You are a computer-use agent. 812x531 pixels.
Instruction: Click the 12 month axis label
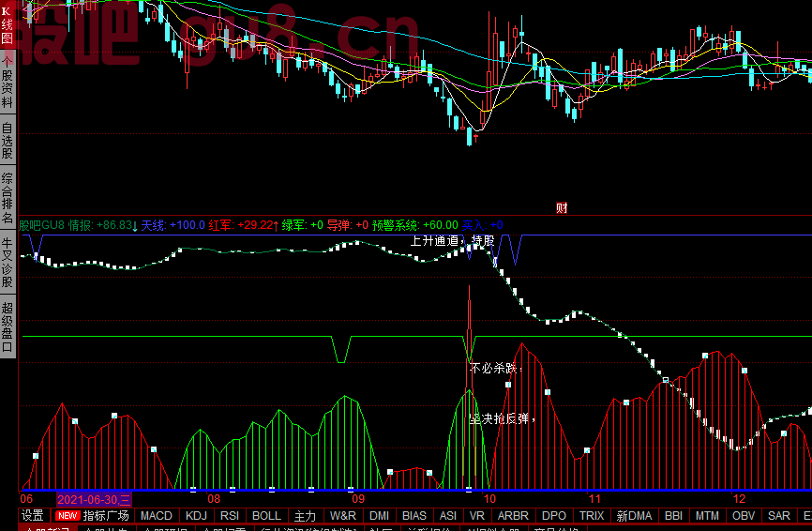tap(739, 499)
